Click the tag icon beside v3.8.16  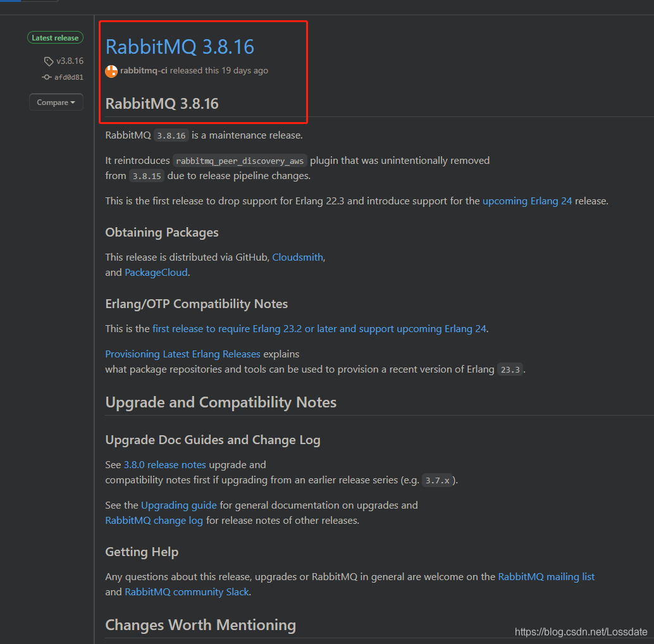tap(48, 61)
